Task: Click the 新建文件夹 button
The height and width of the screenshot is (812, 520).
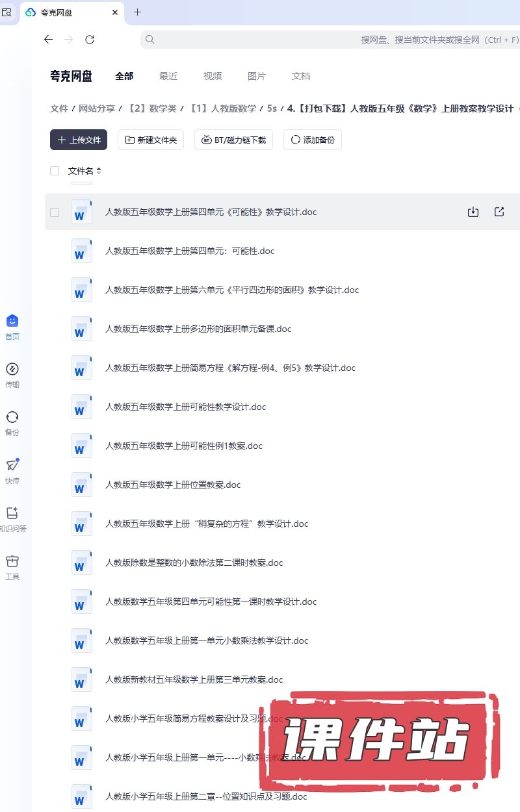Action: (151, 140)
